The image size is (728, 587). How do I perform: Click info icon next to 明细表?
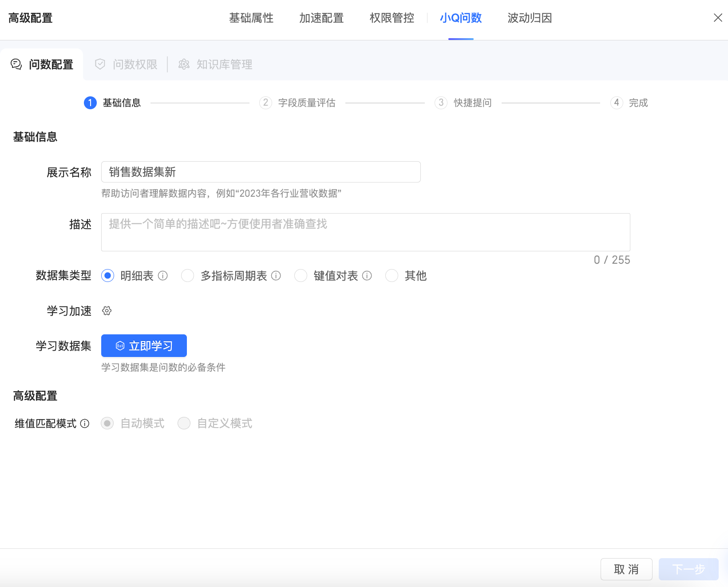tap(163, 276)
